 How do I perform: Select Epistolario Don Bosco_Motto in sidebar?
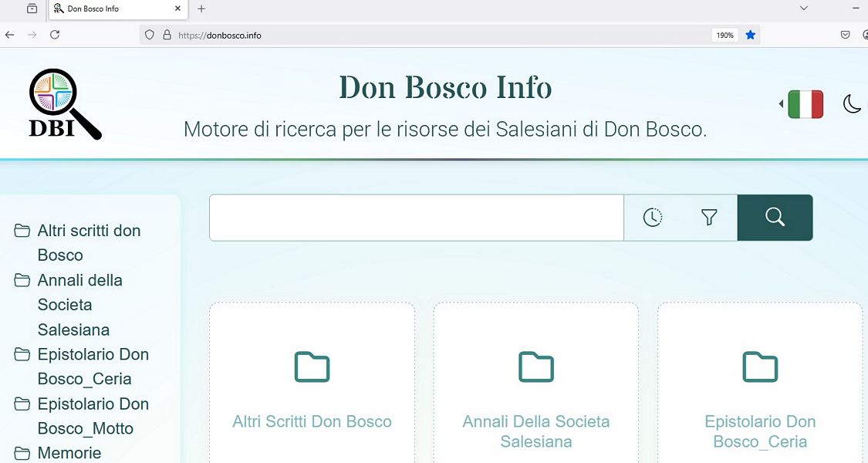click(93, 416)
